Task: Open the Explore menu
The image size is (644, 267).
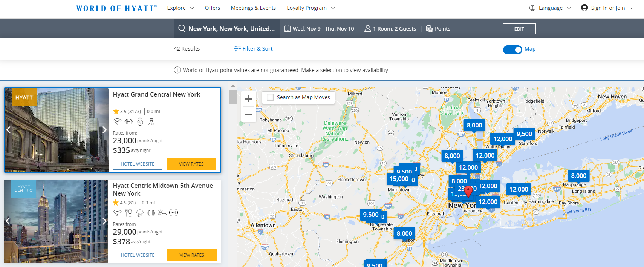Action: pos(176,8)
